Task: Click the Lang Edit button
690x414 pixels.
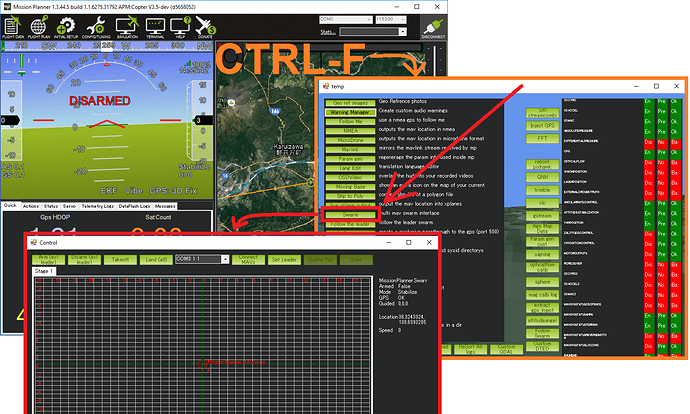Action: coord(350,168)
